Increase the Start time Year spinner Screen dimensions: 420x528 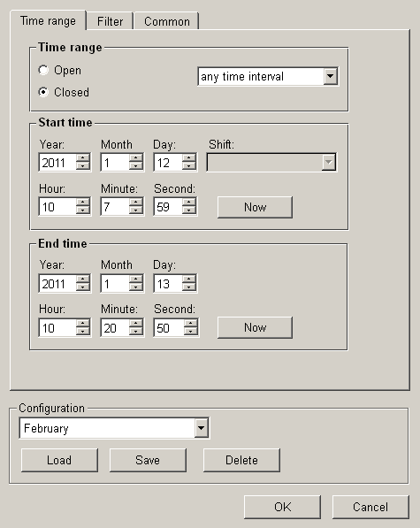[83, 158]
